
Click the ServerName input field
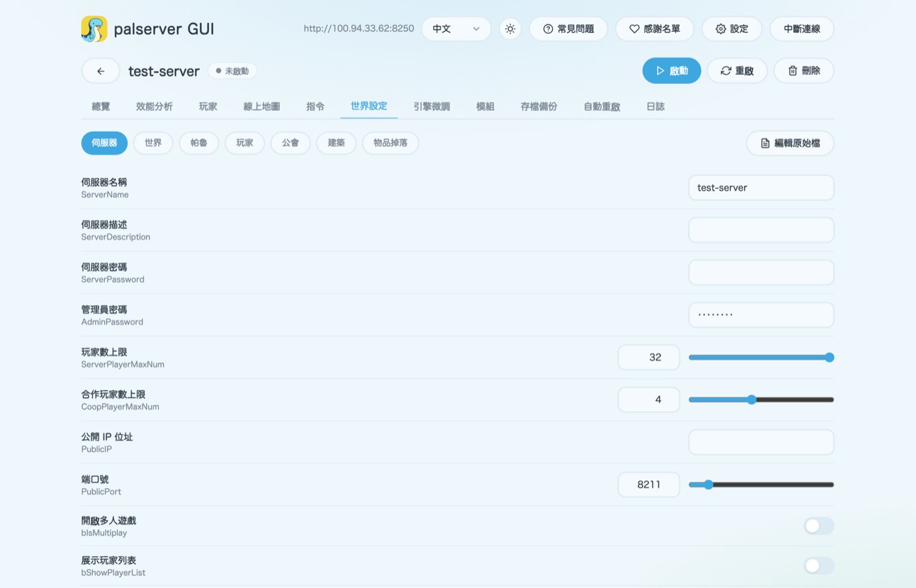tap(761, 188)
